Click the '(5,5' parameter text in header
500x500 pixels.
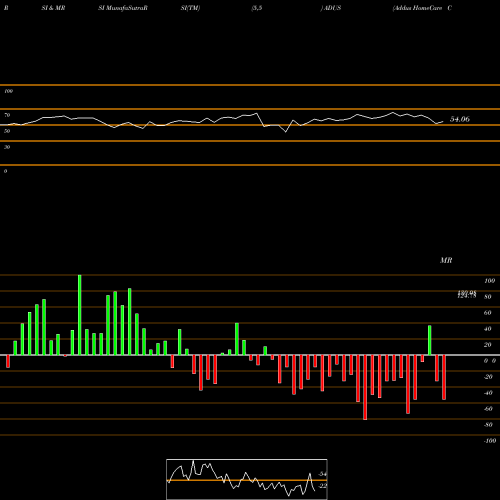257,8
